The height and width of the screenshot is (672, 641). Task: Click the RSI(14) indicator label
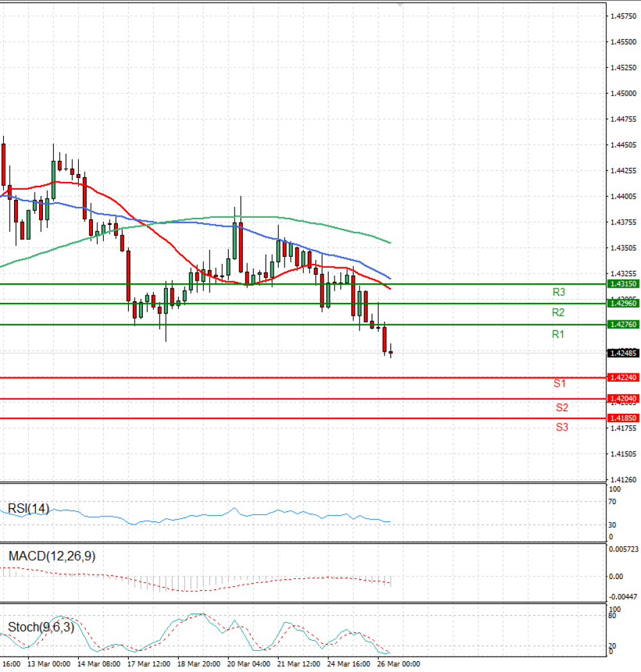tap(28, 509)
